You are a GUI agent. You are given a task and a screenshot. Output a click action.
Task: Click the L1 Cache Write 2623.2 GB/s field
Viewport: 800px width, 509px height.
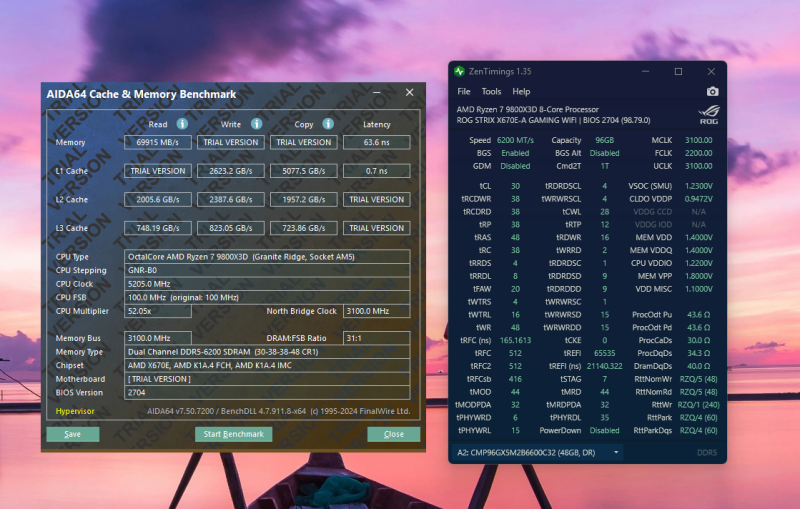pos(231,171)
